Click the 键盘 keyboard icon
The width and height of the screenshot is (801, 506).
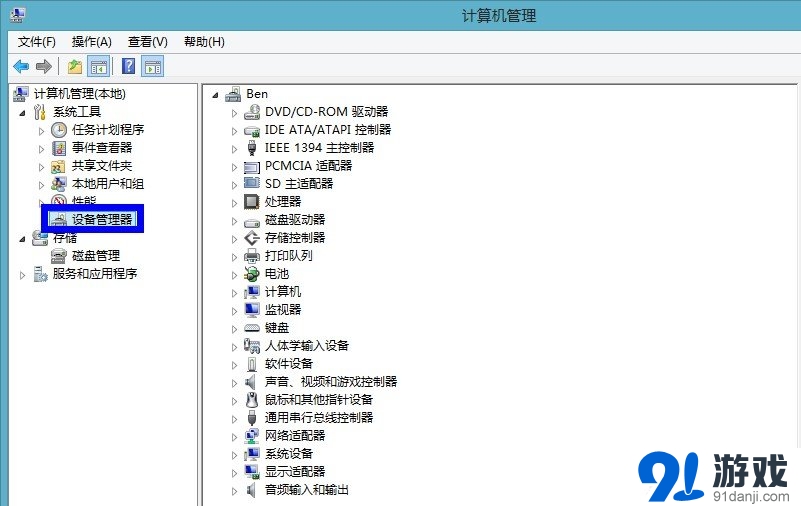tap(252, 328)
